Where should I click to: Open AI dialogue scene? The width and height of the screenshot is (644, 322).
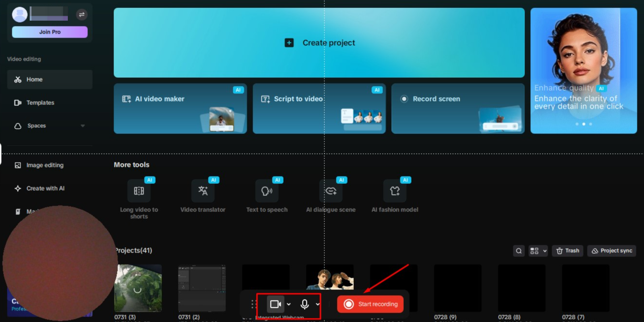click(330, 191)
